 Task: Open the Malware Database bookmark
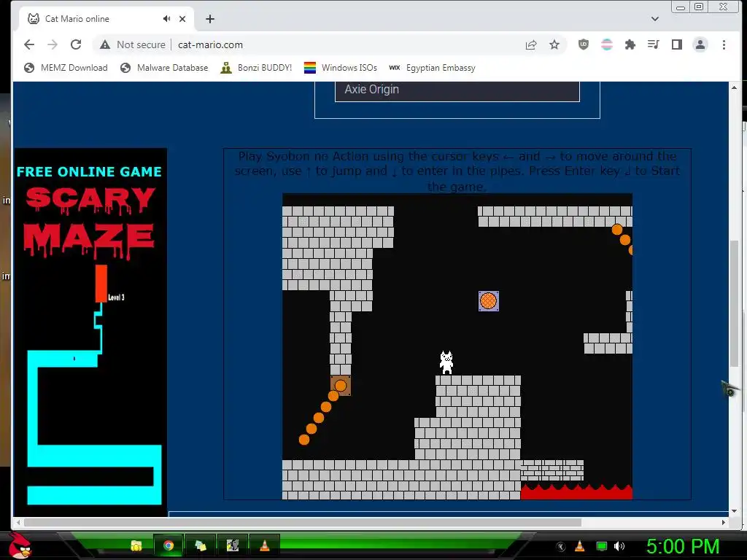[x=164, y=68]
